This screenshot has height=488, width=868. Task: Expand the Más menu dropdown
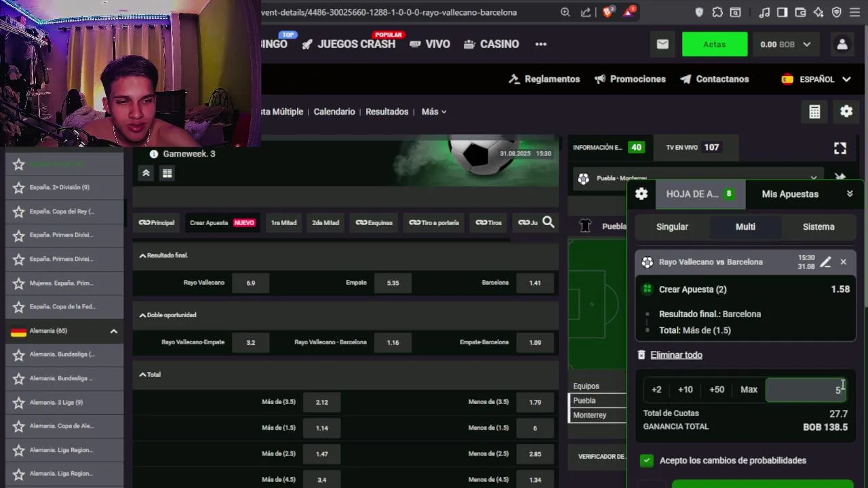point(434,112)
